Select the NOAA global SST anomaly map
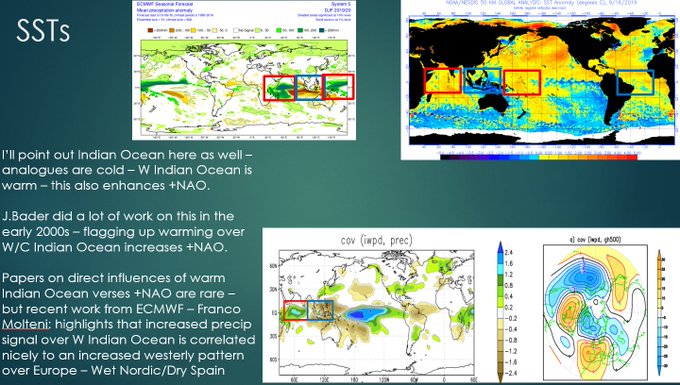 (x=540, y=80)
